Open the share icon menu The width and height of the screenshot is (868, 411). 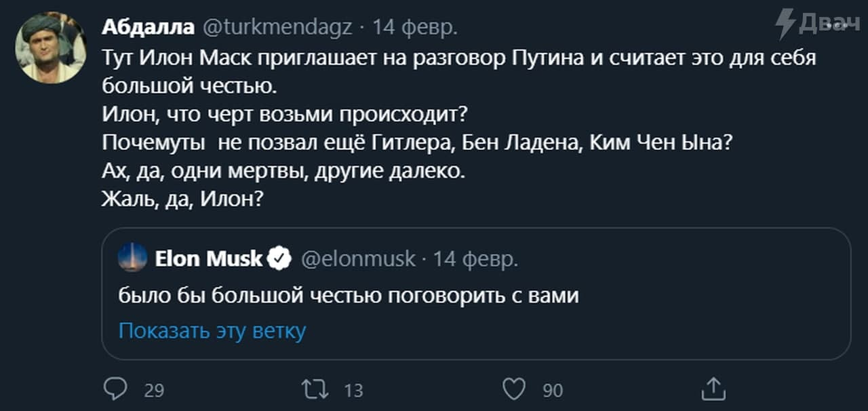[x=713, y=389]
